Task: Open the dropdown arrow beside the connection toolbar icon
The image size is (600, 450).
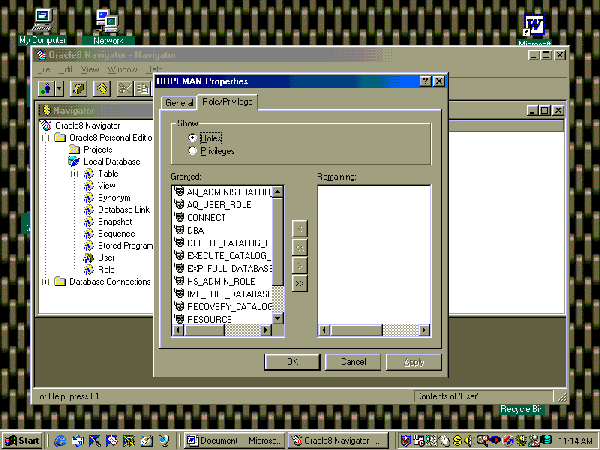Action: pos(59,89)
